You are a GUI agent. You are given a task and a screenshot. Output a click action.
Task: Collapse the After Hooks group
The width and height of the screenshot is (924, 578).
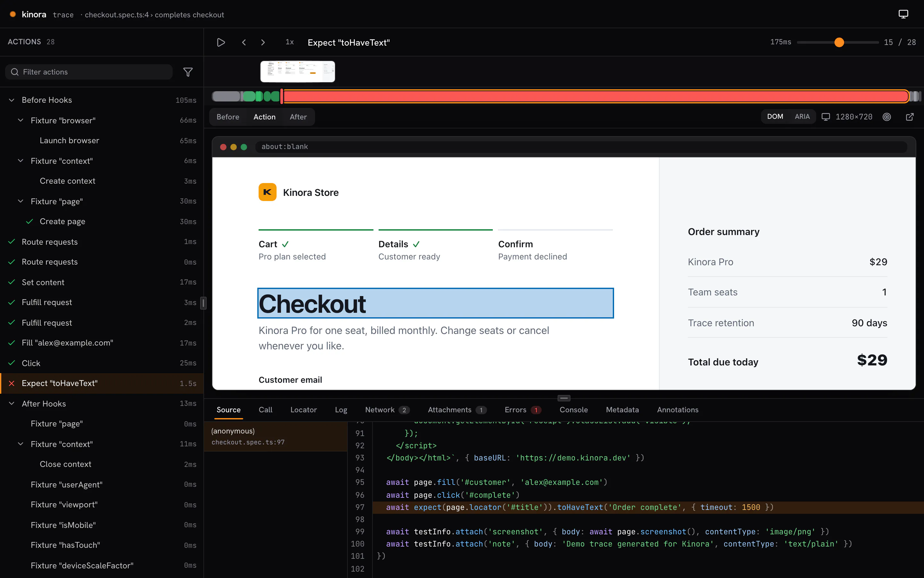[12, 404]
